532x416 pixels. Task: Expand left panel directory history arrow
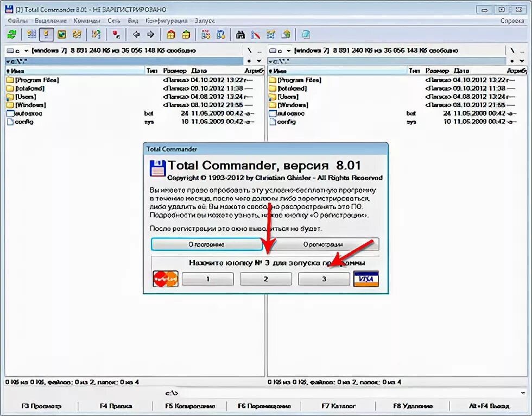pos(259,61)
